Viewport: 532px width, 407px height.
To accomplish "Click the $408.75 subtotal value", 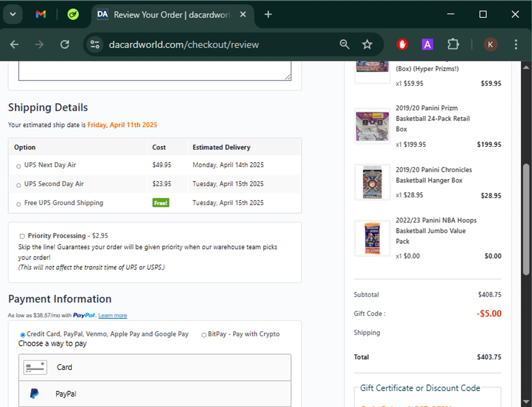I will click(x=489, y=295).
